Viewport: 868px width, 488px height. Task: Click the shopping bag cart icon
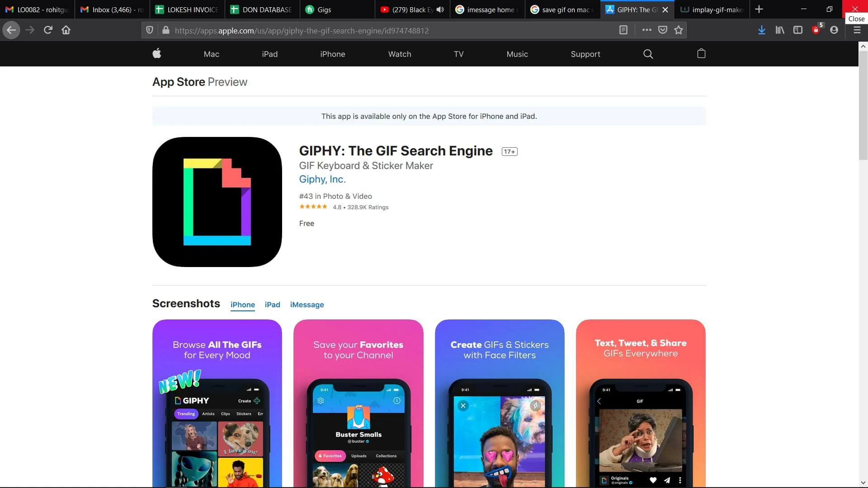[701, 54]
